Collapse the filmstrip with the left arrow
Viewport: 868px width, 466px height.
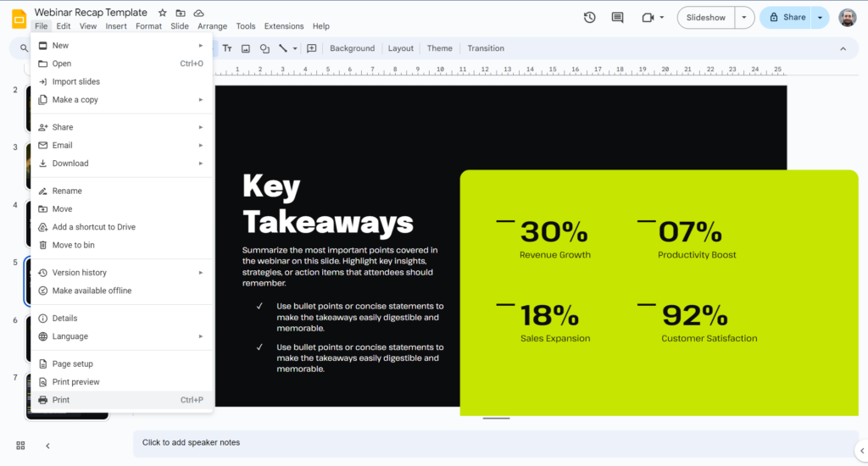pos(47,446)
